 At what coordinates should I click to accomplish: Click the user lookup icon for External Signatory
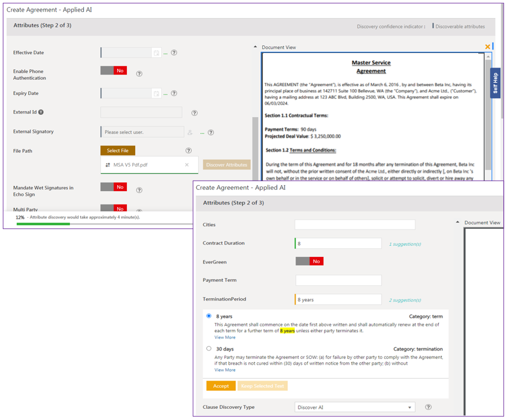[190, 132]
